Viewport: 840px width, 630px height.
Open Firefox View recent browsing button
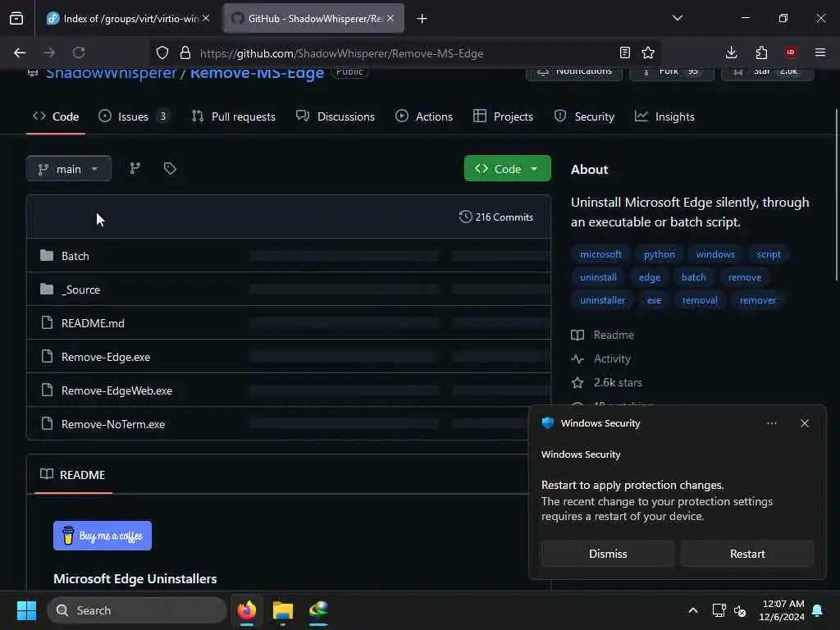[16, 18]
